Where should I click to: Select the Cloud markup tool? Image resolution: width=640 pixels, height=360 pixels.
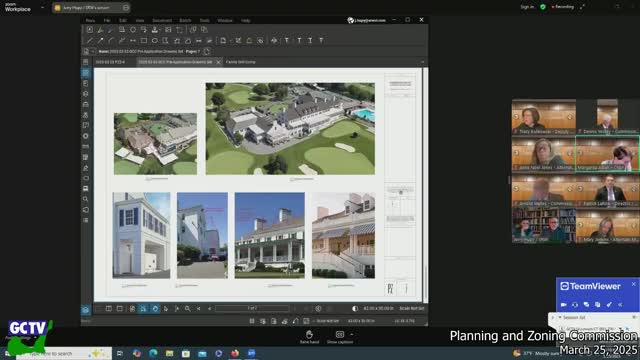point(188,40)
